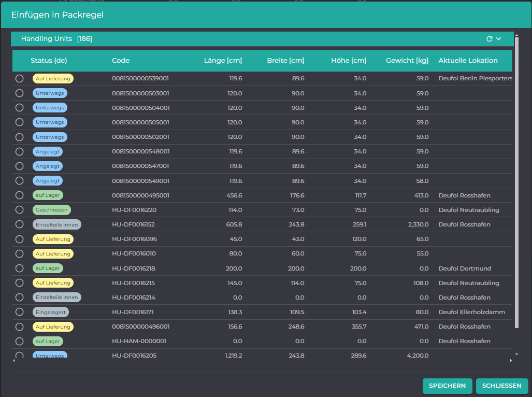Select the radio button for 0081500000539001

click(x=19, y=79)
